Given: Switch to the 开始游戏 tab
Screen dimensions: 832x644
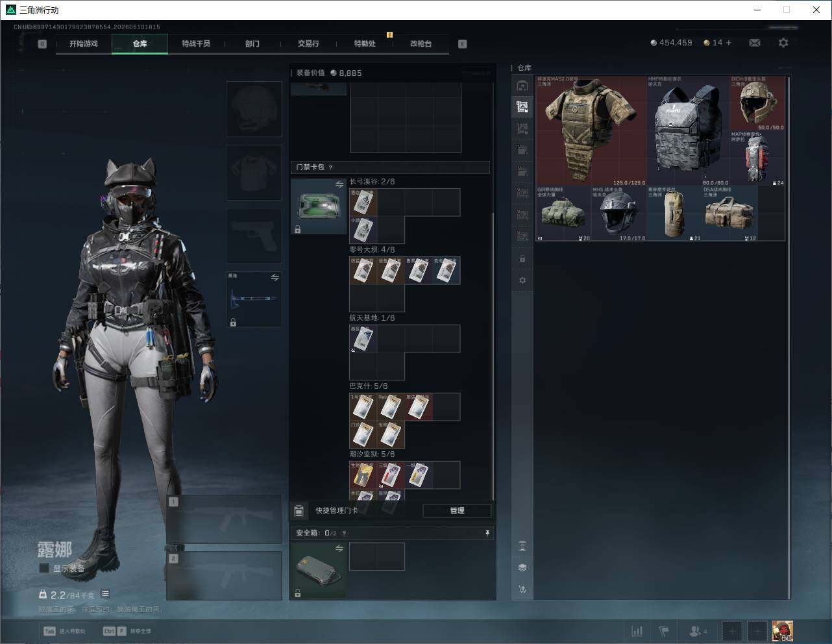Looking at the screenshot, I should [84, 43].
